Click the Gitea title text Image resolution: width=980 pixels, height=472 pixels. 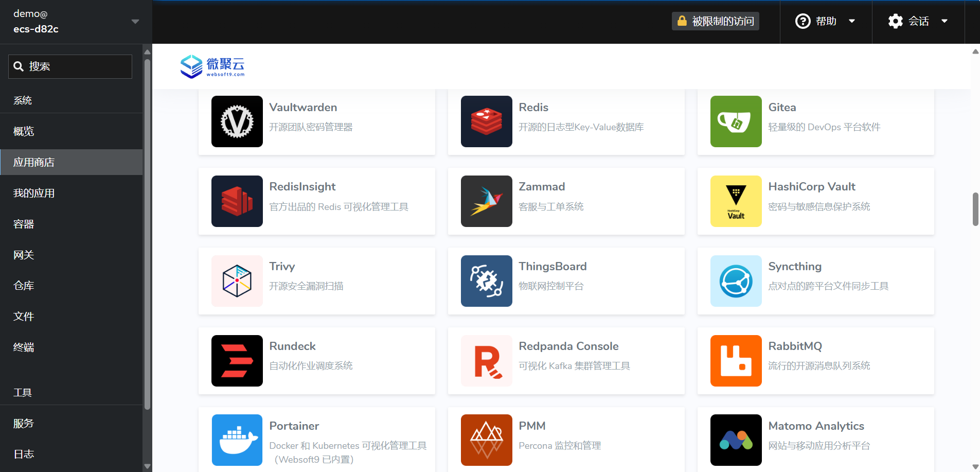782,108
